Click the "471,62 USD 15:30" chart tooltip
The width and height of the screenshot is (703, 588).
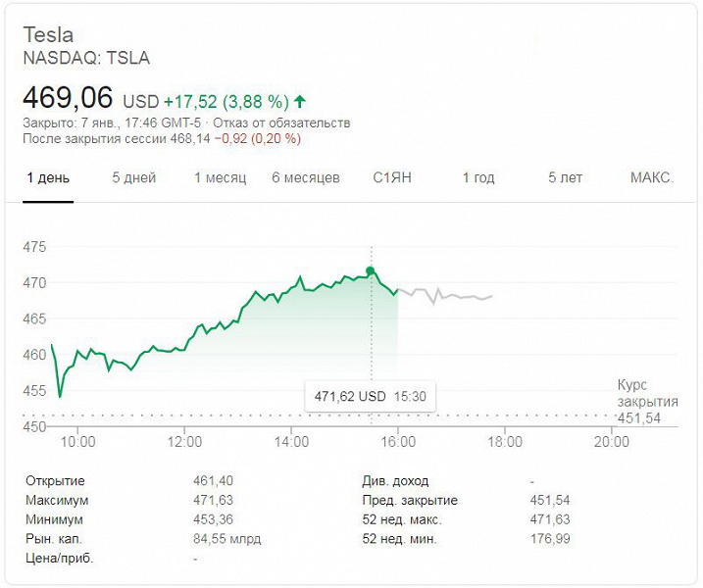(370, 397)
